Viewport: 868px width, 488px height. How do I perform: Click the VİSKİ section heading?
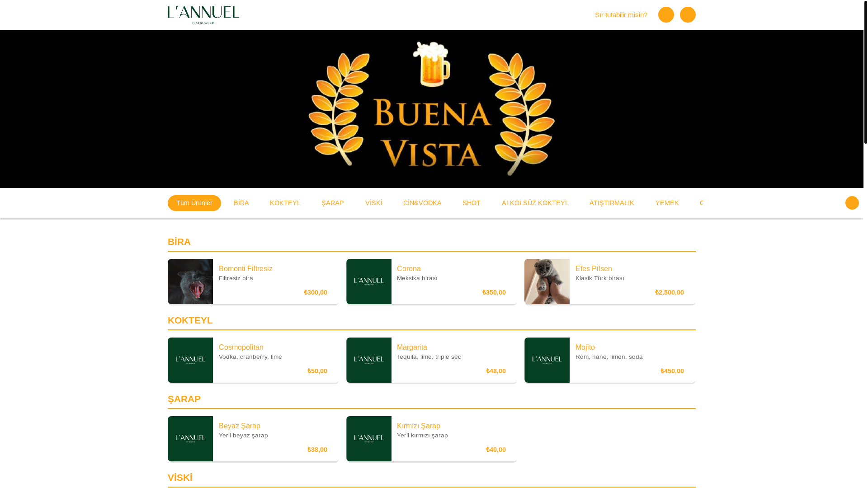[x=180, y=478]
